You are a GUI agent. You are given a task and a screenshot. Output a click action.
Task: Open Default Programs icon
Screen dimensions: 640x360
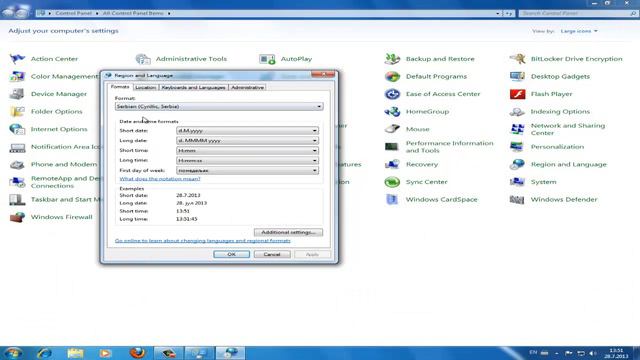pos(392,76)
